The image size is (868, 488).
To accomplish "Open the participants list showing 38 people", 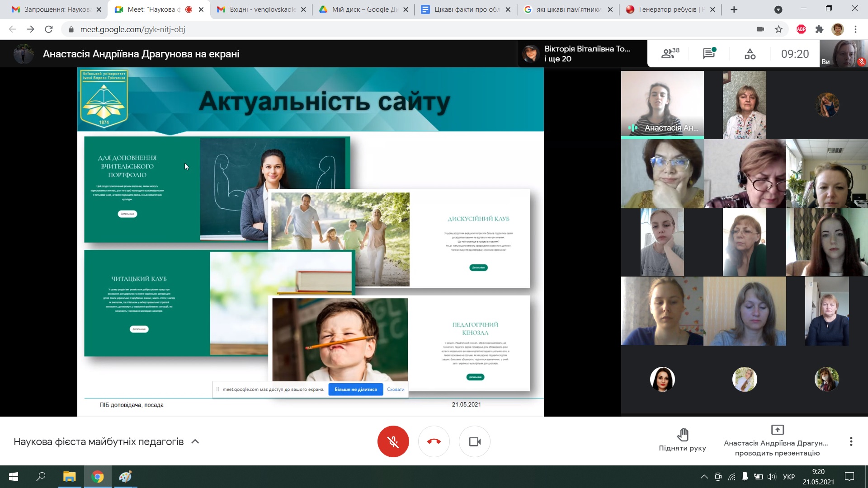I will pos(668,53).
